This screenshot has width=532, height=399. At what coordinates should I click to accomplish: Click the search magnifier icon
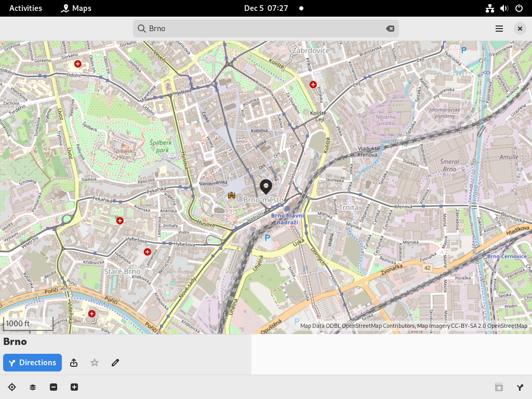(x=141, y=29)
